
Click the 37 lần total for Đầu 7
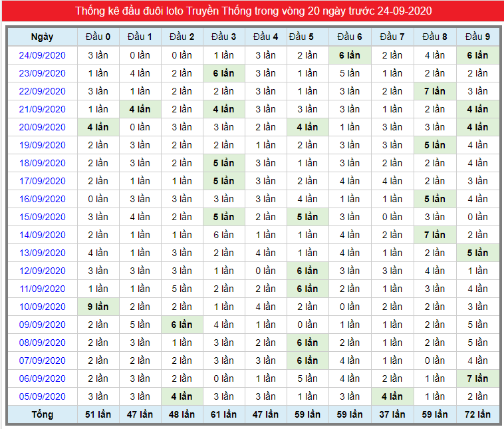392,414
